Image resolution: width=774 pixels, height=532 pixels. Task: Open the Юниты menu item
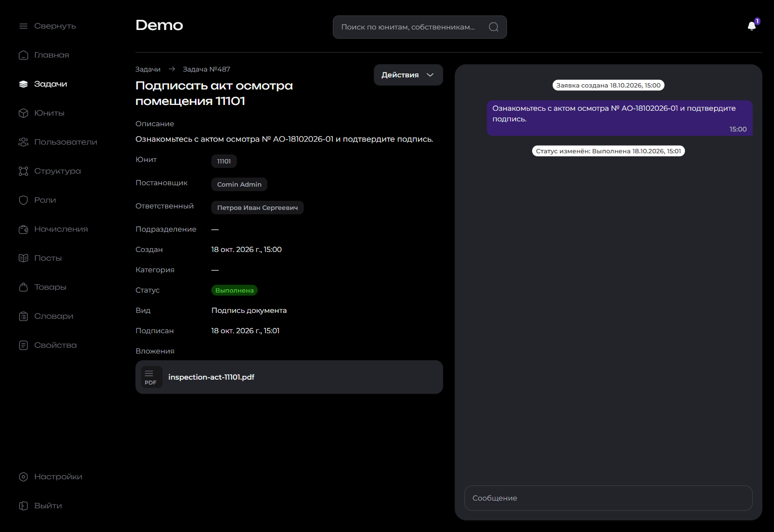coord(49,113)
